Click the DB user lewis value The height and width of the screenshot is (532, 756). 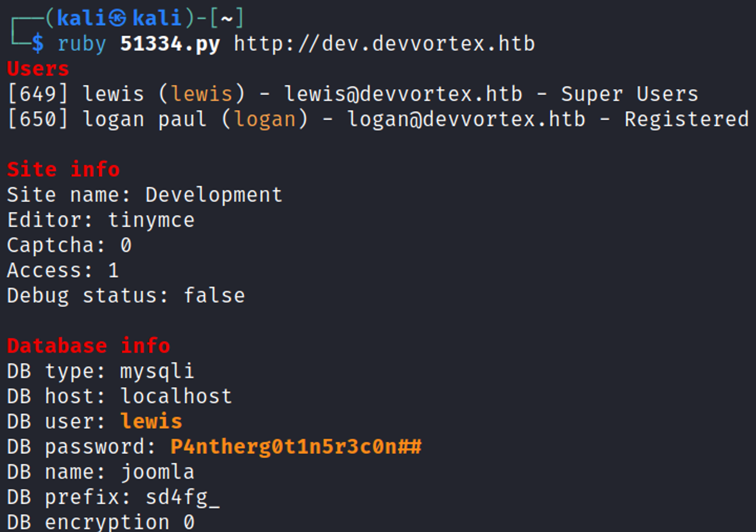(x=151, y=421)
